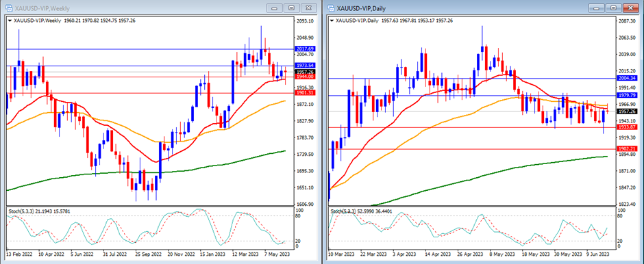644x264 pixels.
Task: Click the 20 Nov 2022 date on the time axis
Action: [x=180, y=254]
